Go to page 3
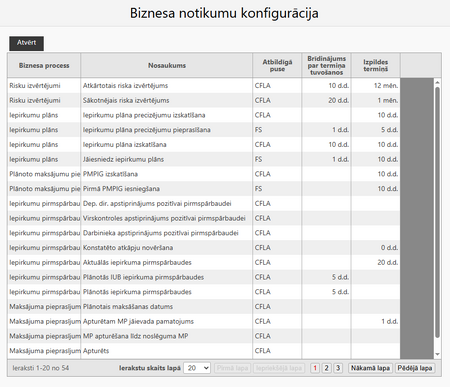This screenshot has width=450, height=387. pyautogui.click(x=338, y=368)
